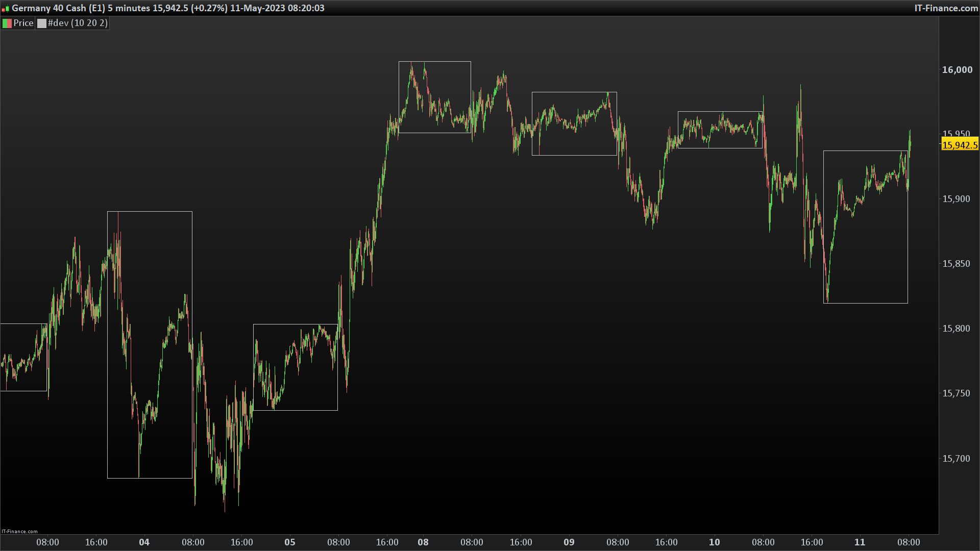Click the small IT-Finance.com watermark at bottom left
The image size is (980, 551).
19,531
